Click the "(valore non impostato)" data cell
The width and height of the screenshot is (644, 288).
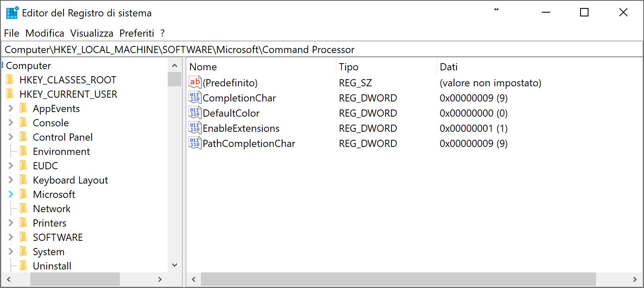[x=491, y=83]
